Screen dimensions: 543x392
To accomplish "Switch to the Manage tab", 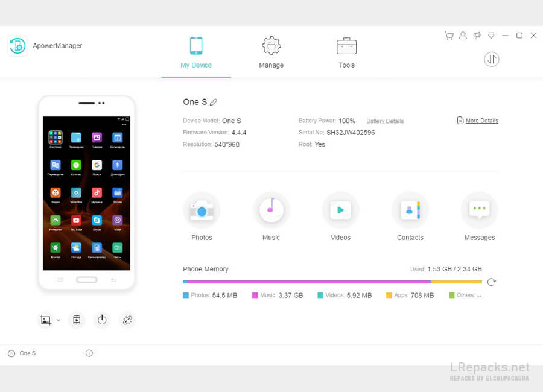I will coord(271,52).
